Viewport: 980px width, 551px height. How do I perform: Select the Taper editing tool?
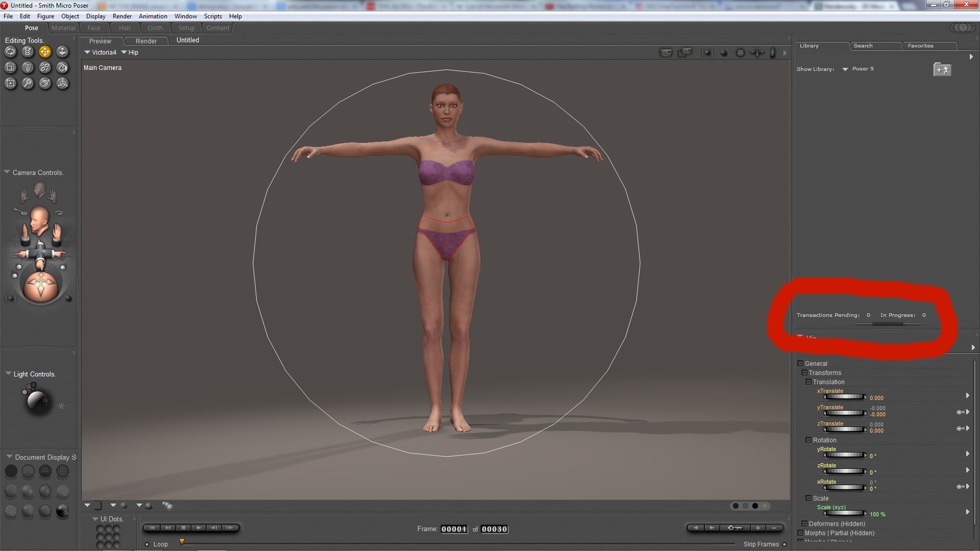click(x=28, y=67)
